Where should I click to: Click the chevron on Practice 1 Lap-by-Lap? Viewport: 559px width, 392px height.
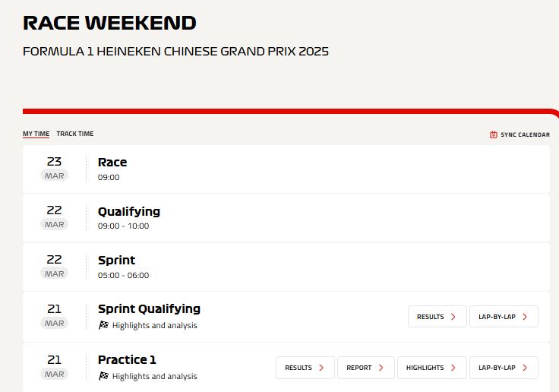pyautogui.click(x=525, y=368)
